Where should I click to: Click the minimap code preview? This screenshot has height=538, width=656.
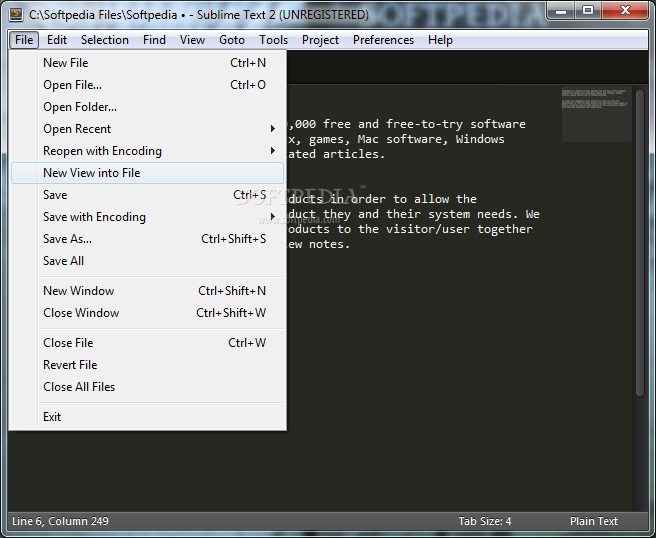click(596, 115)
